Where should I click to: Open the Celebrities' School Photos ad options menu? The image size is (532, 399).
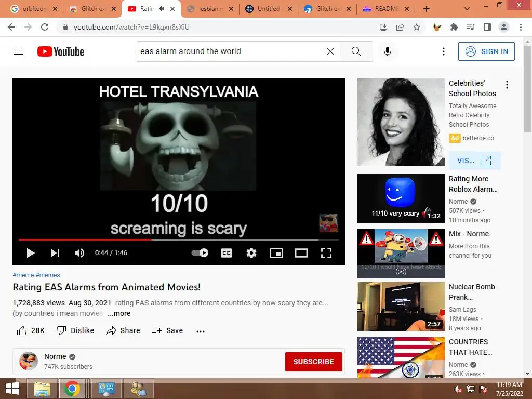[x=507, y=85]
